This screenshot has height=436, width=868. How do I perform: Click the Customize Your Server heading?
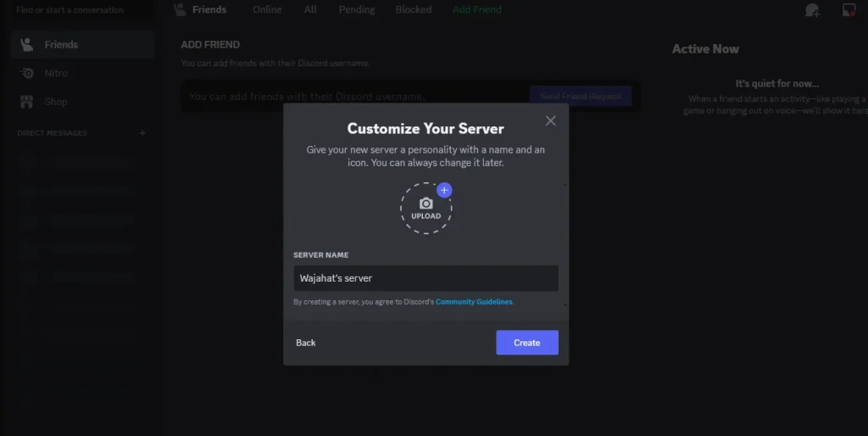click(426, 129)
